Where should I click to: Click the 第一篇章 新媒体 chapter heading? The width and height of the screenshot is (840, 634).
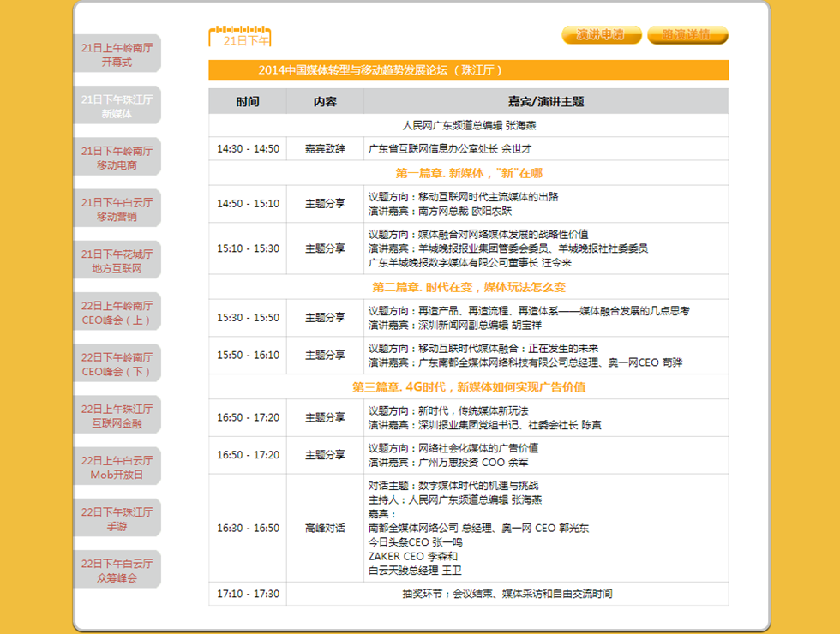point(469,173)
